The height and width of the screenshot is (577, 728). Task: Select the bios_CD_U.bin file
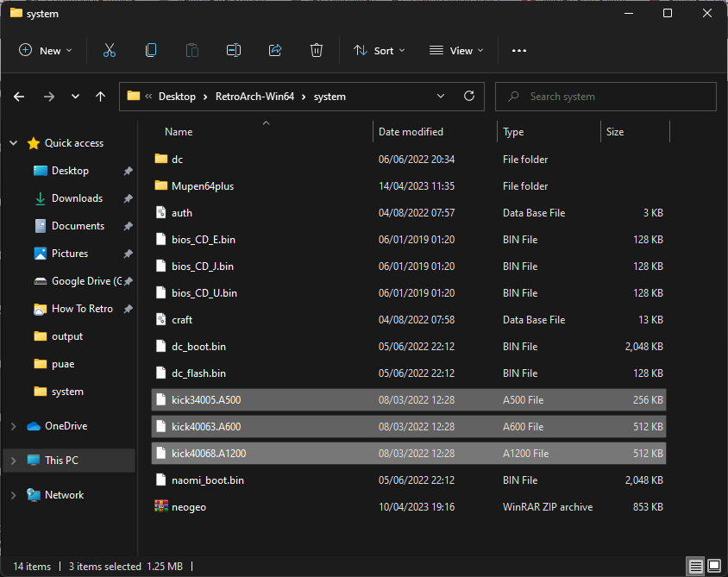[x=409, y=293]
